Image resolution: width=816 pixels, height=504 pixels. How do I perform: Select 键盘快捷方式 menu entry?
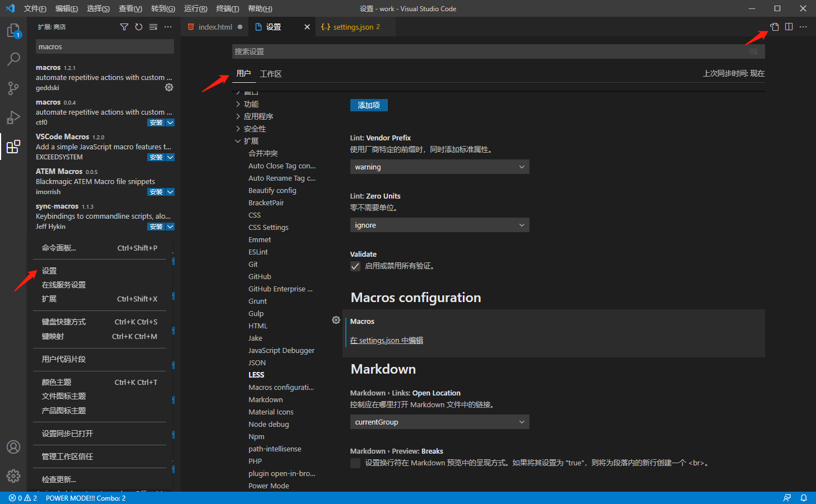point(100,322)
